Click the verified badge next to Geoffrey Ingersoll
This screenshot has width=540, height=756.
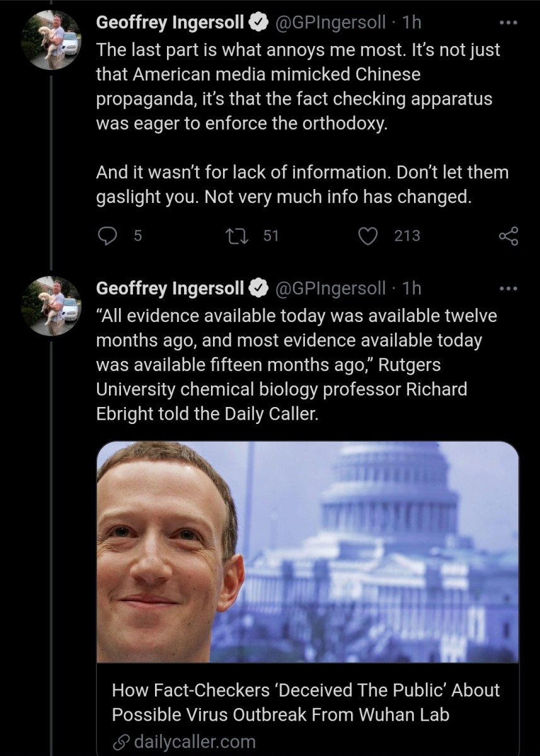(258, 21)
